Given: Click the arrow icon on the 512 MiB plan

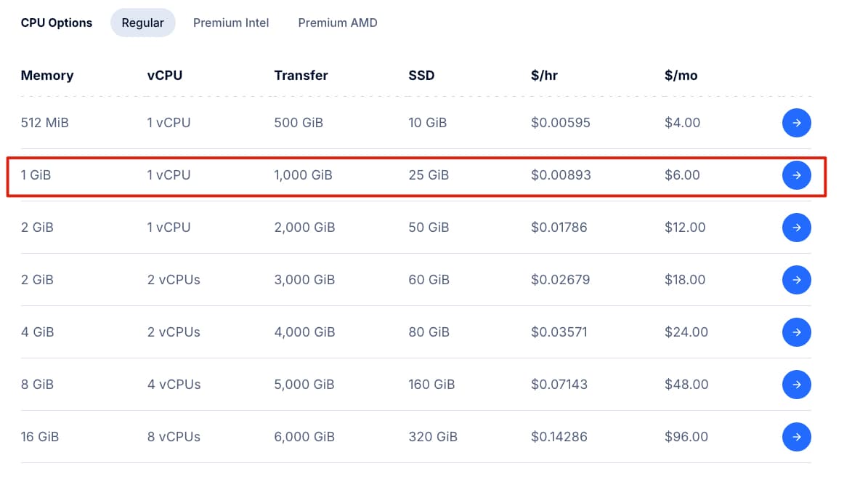Looking at the screenshot, I should click(x=797, y=123).
